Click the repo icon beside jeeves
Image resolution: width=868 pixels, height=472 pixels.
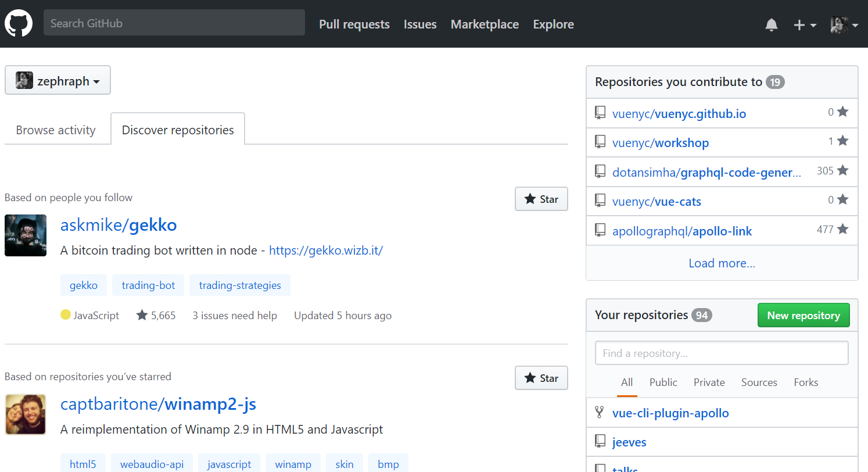coord(600,442)
